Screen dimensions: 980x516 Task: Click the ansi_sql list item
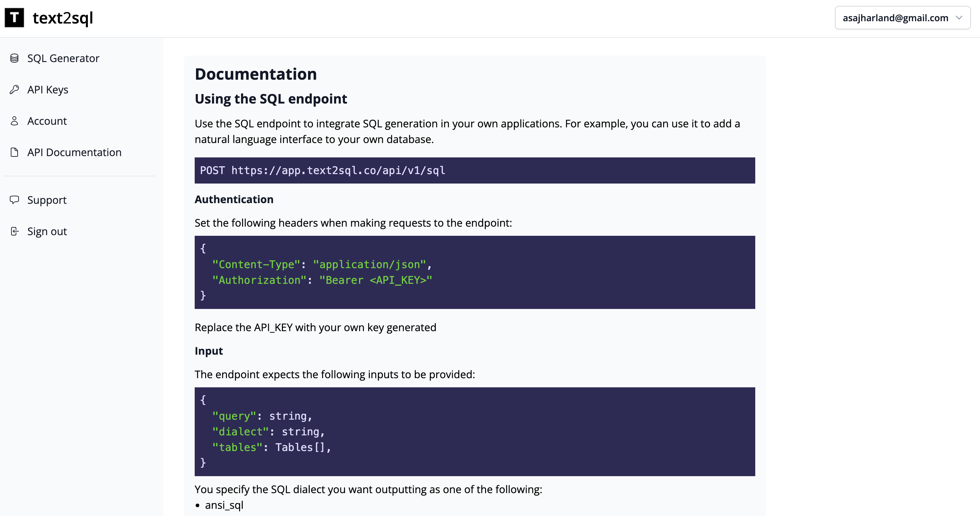(x=224, y=505)
